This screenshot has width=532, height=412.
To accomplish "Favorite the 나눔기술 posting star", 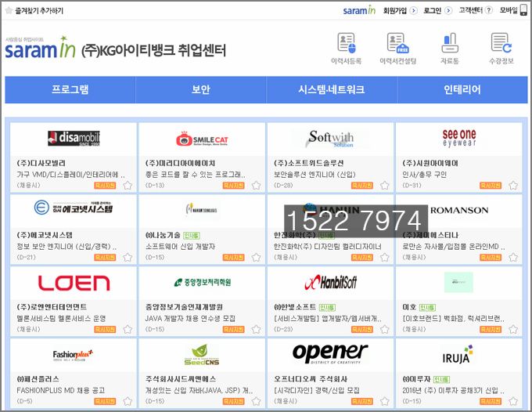I will [256, 258].
